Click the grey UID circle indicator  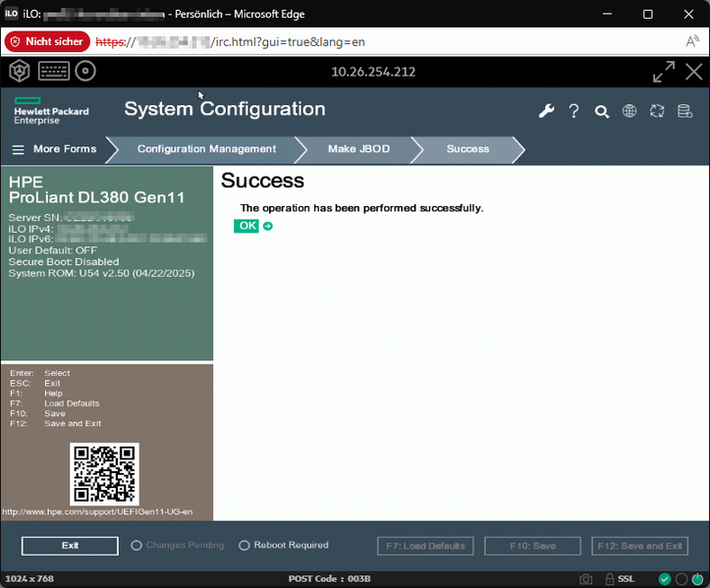(x=681, y=579)
